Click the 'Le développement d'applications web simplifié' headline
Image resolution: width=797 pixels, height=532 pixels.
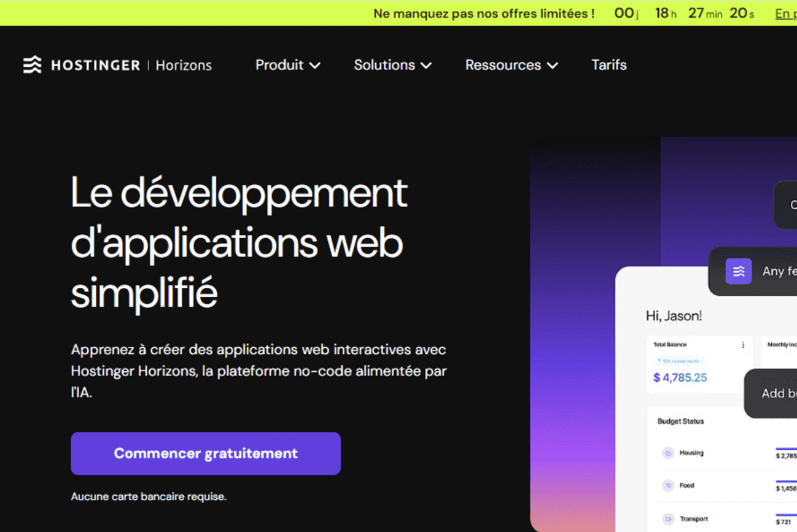[239, 242]
